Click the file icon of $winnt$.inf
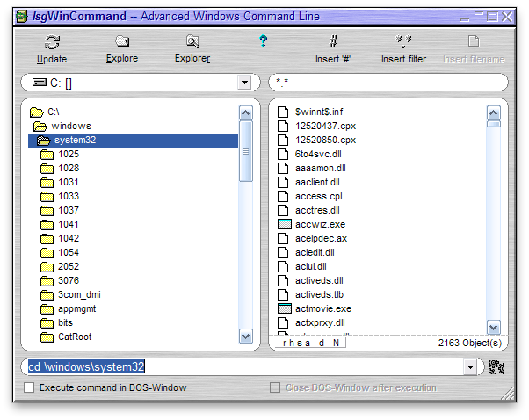 click(283, 112)
